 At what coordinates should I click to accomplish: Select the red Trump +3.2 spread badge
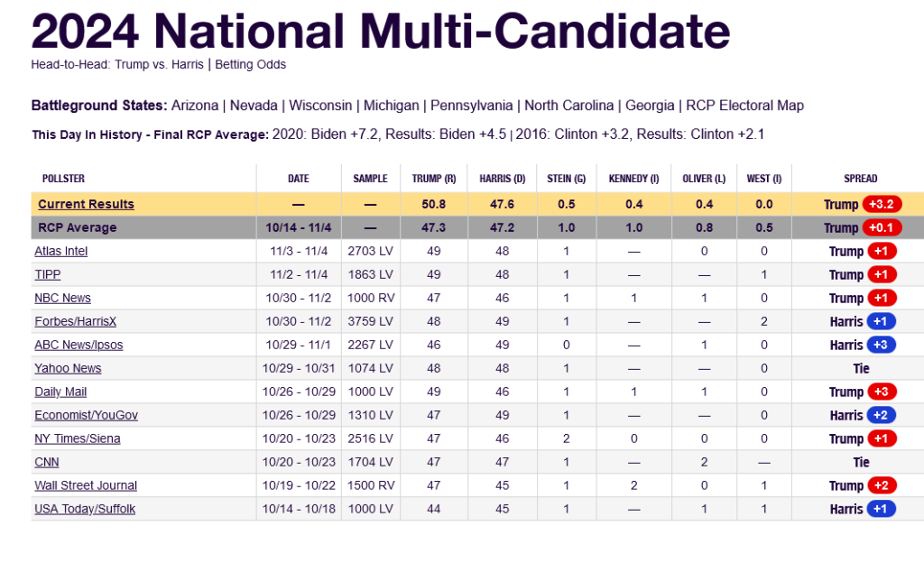tap(882, 205)
